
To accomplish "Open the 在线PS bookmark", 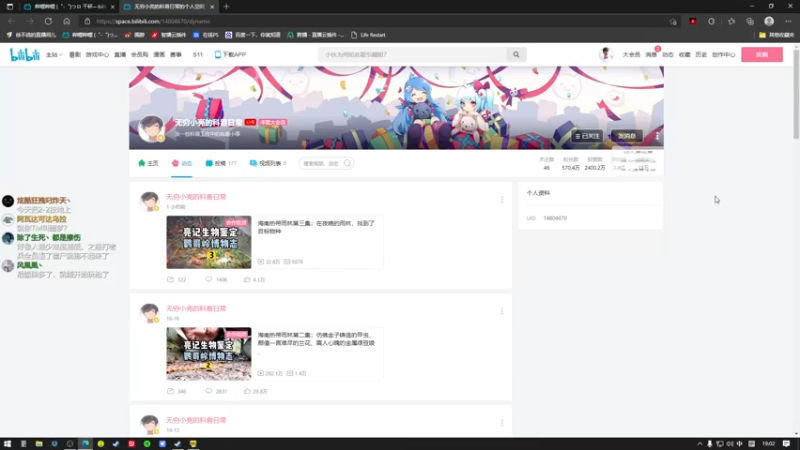I will [x=206, y=35].
